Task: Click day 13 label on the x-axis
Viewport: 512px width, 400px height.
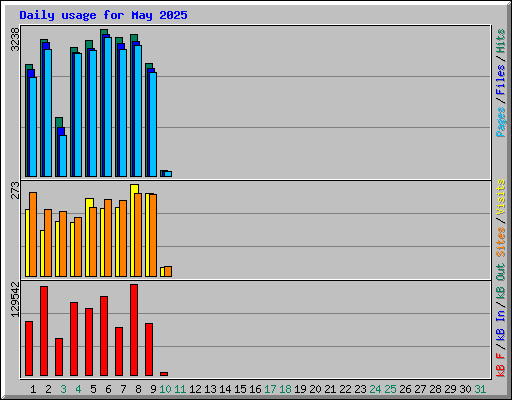Action: pyautogui.click(x=210, y=389)
